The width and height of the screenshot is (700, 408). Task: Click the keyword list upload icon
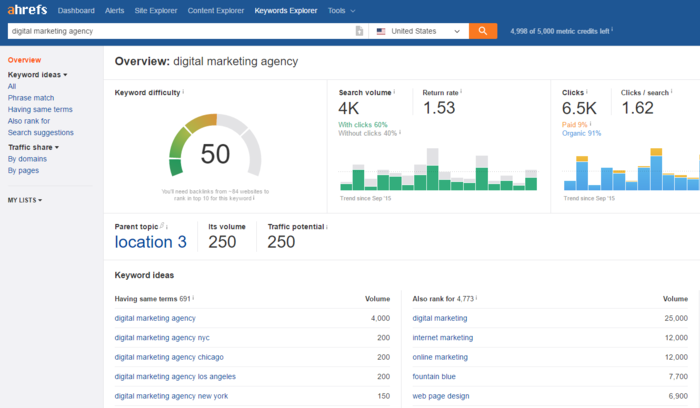point(360,31)
